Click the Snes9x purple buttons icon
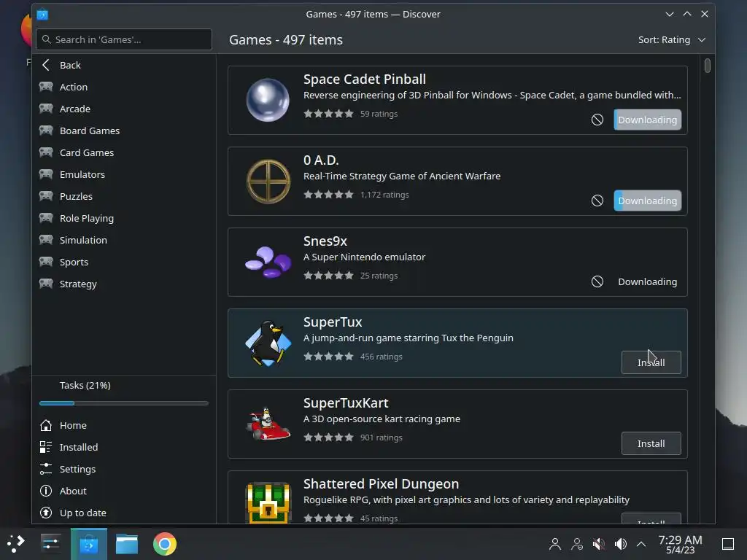The image size is (747, 560). coord(268,262)
